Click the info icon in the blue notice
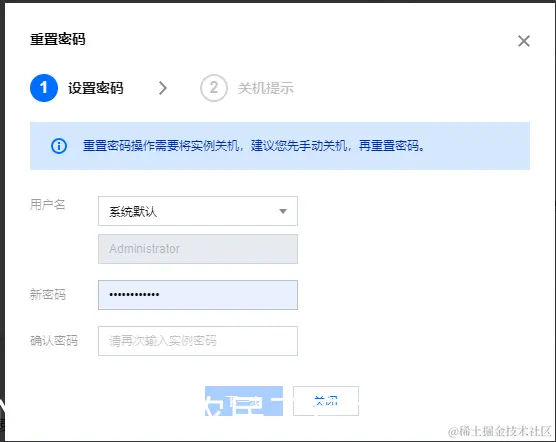The image size is (556, 442). [x=59, y=146]
